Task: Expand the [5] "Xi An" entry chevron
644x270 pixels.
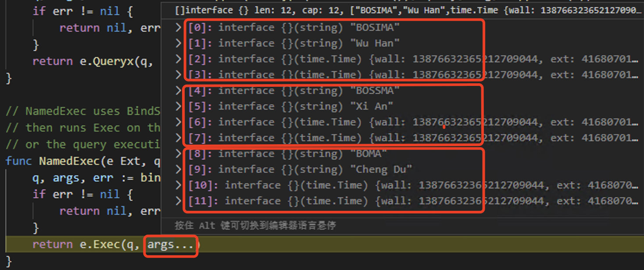Action: pos(178,107)
